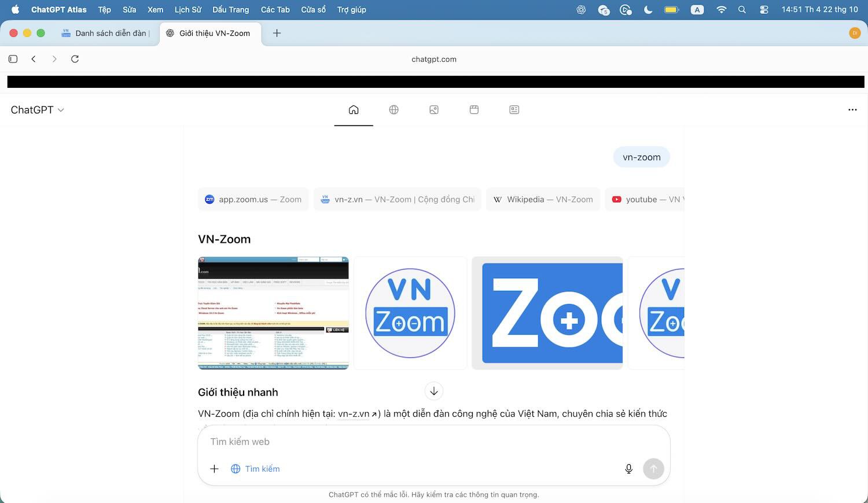This screenshot has width=868, height=503.
Task: Expand the ChatGPT model dropdown
Action: tap(37, 110)
